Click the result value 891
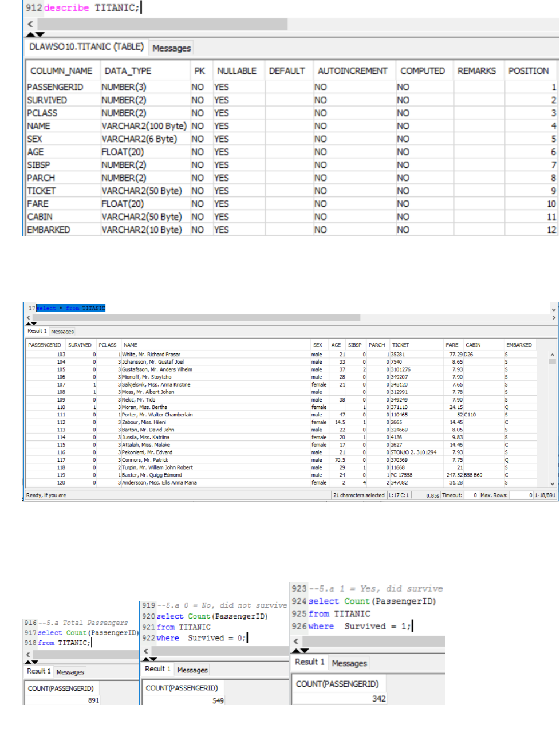 93,700
